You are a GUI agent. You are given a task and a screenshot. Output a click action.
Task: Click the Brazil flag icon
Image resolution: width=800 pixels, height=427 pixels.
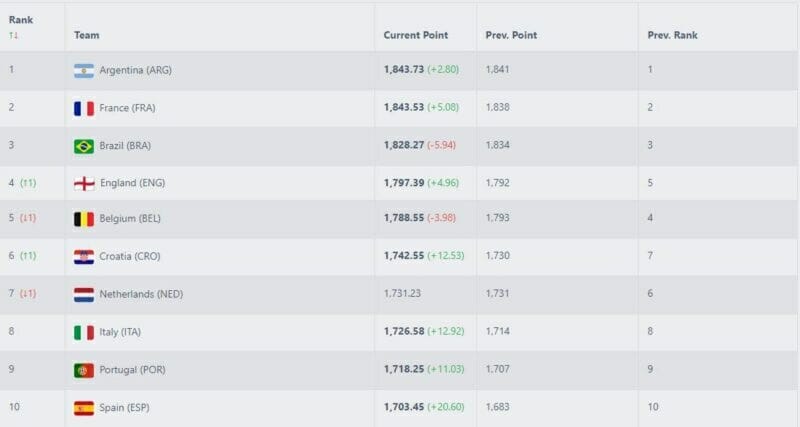coord(84,146)
